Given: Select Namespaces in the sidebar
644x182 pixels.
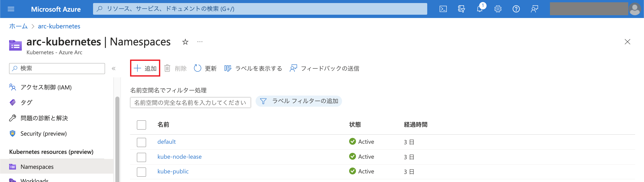Looking at the screenshot, I should 57,167.
